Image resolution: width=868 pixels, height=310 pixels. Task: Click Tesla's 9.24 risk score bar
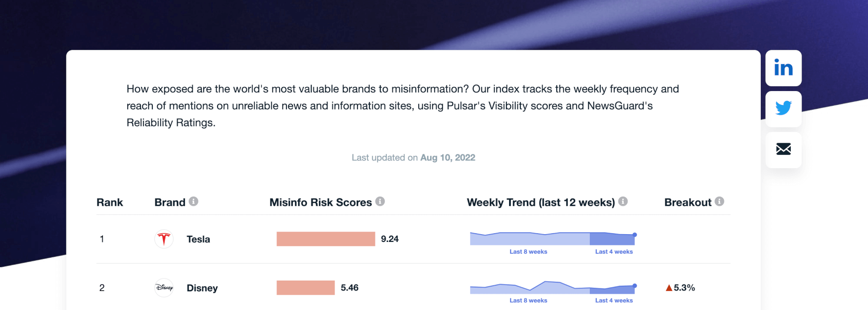tap(325, 239)
